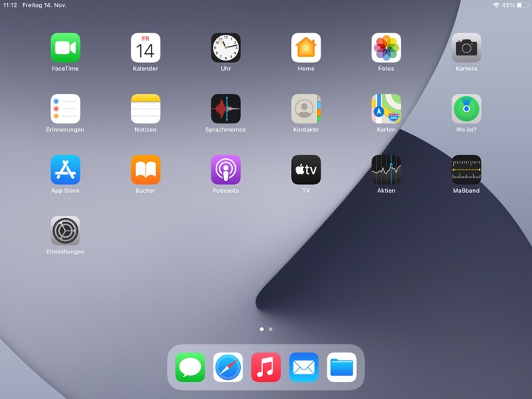Open the App Store
The image size is (532, 399).
click(x=65, y=170)
